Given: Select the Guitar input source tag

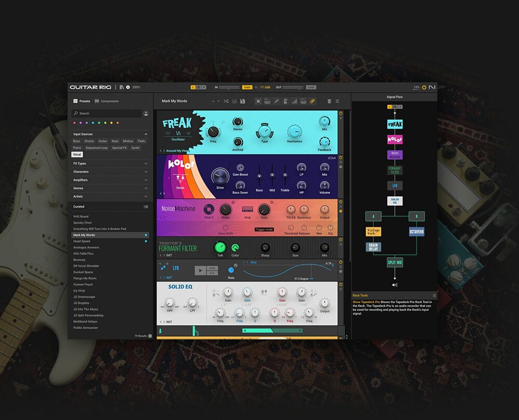Looking at the screenshot, I should 103,141.
